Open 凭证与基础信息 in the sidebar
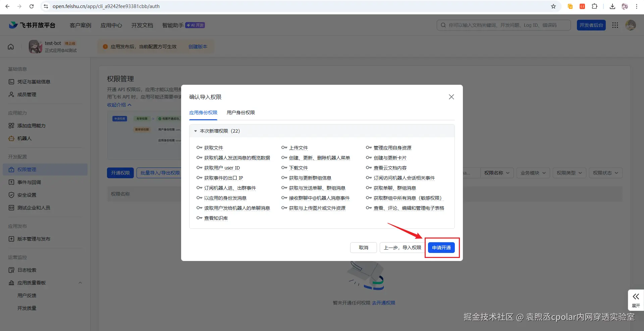This screenshot has width=644, height=331. 45,82
